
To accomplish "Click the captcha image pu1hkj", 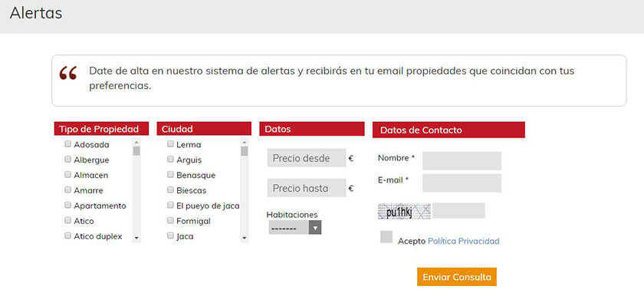I will coord(404,212).
